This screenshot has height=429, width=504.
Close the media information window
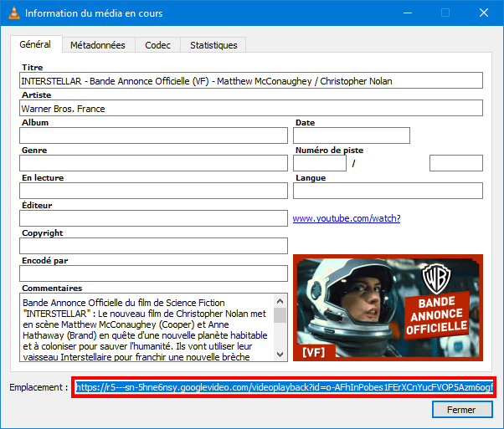coord(484,13)
